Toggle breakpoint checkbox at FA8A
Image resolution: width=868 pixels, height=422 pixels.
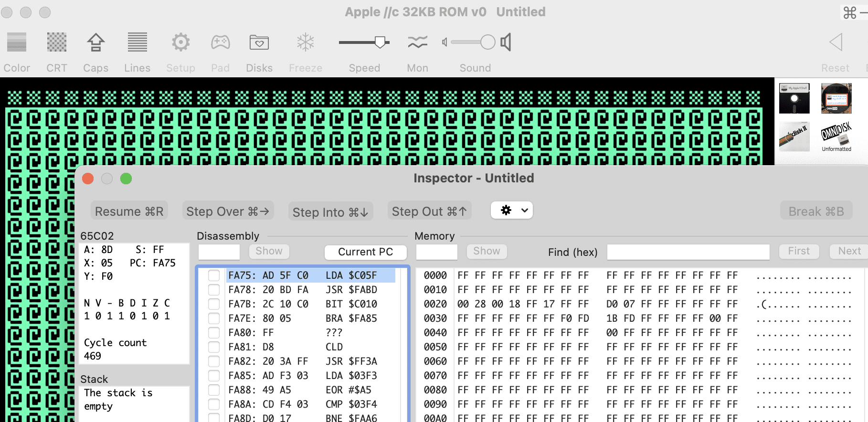pyautogui.click(x=214, y=404)
